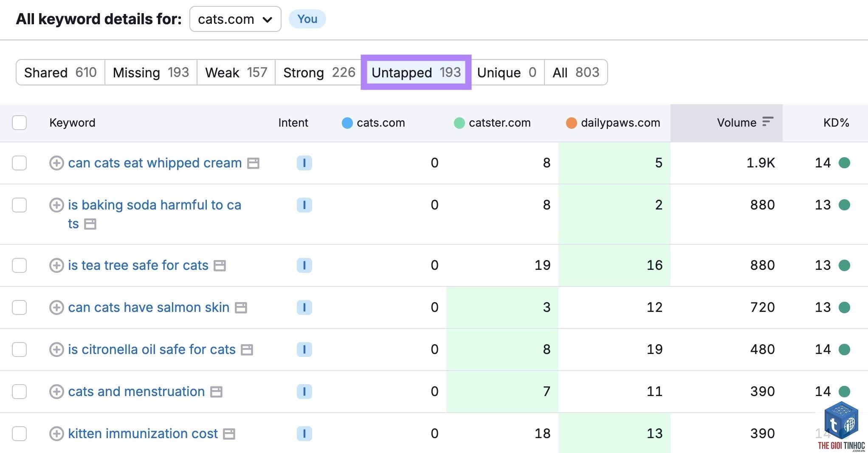The width and height of the screenshot is (868, 453).
Task: Check the 'is citronella oil safe for cats' checkbox
Action: pyautogui.click(x=20, y=349)
